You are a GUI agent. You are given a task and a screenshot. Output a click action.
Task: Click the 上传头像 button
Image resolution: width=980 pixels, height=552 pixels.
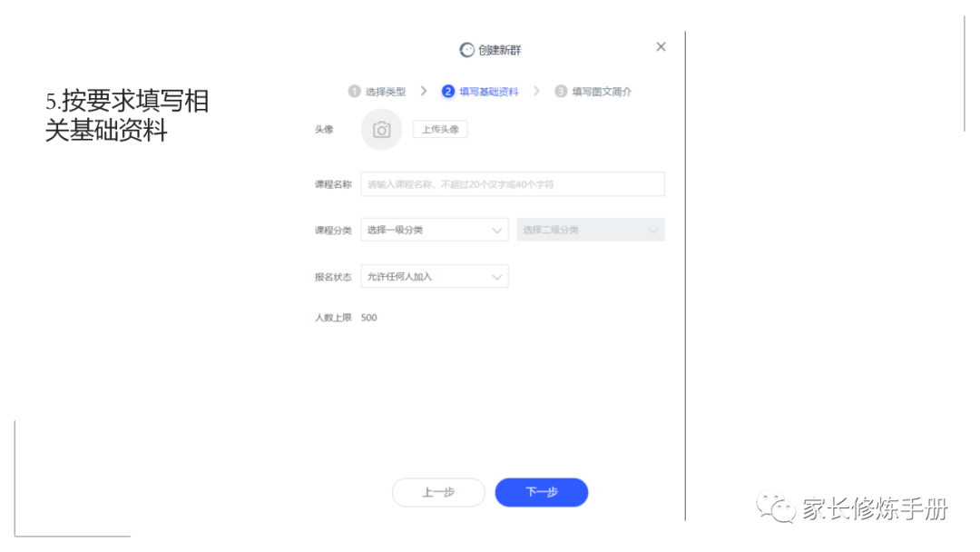pos(440,130)
